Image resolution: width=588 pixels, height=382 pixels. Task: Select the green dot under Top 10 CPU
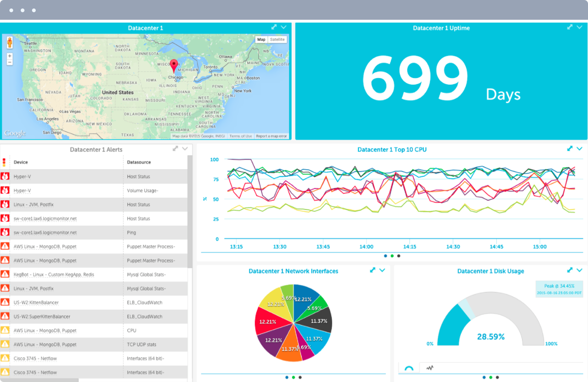tap(392, 256)
